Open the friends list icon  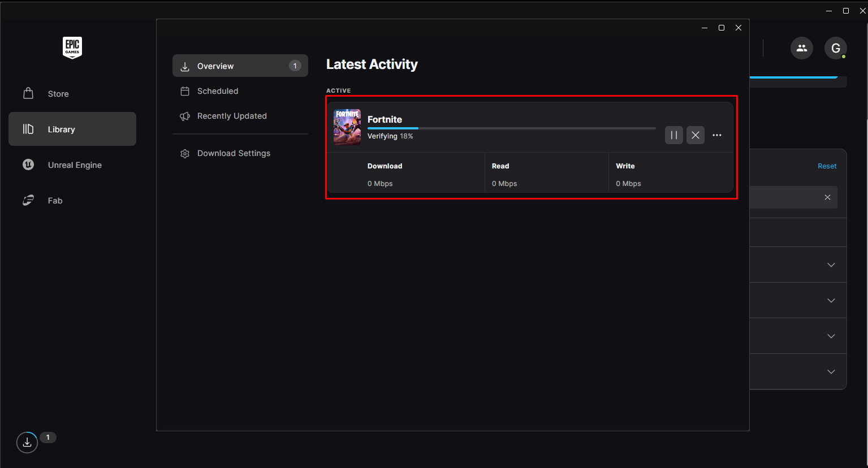pos(802,48)
